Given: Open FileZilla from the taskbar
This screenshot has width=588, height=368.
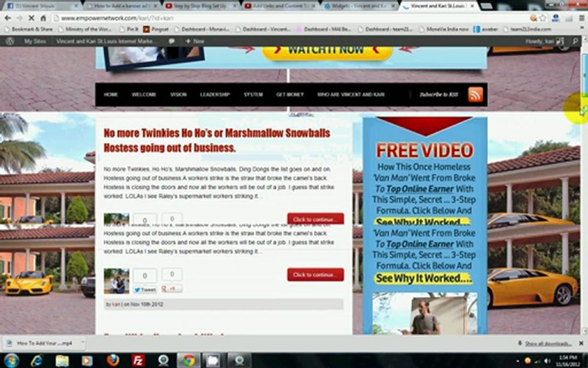Looking at the screenshot, I should (138, 360).
